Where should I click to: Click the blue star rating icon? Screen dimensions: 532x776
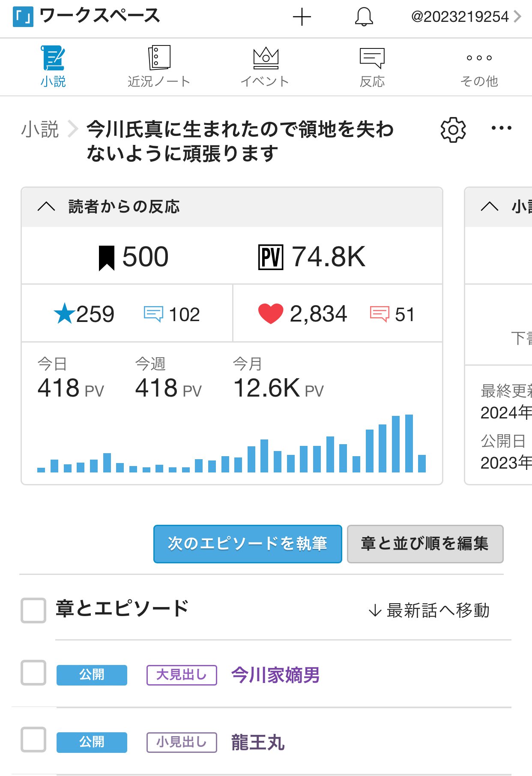click(x=65, y=313)
